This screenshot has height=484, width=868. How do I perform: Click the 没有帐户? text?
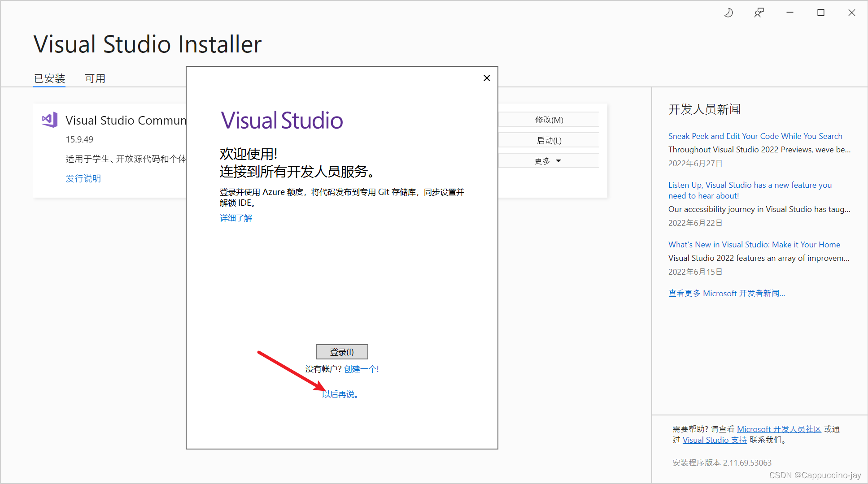[323, 369]
